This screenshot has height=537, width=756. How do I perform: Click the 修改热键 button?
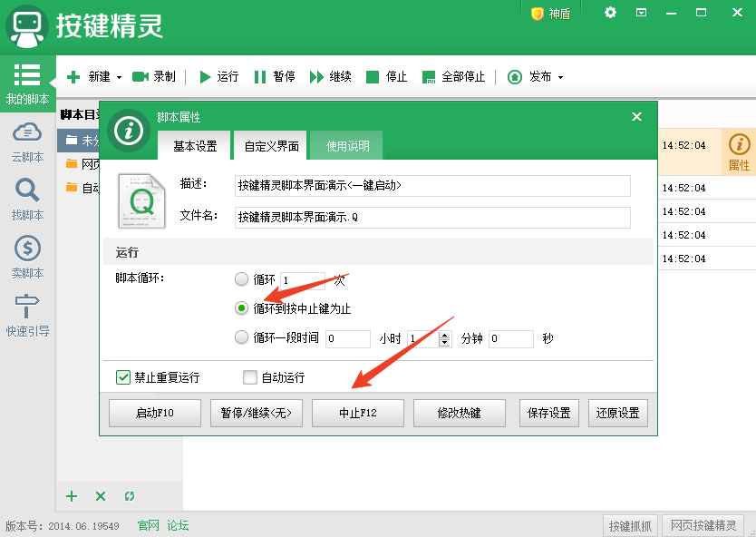(x=459, y=413)
